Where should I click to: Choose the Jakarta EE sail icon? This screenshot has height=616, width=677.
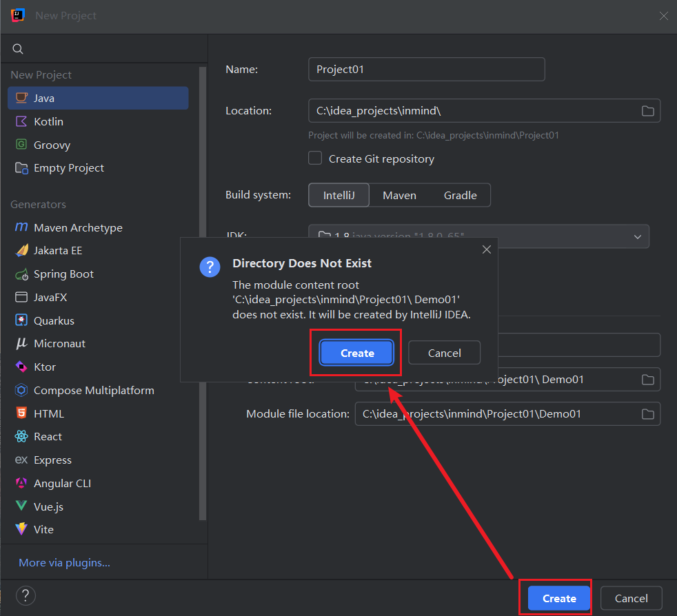click(x=21, y=250)
